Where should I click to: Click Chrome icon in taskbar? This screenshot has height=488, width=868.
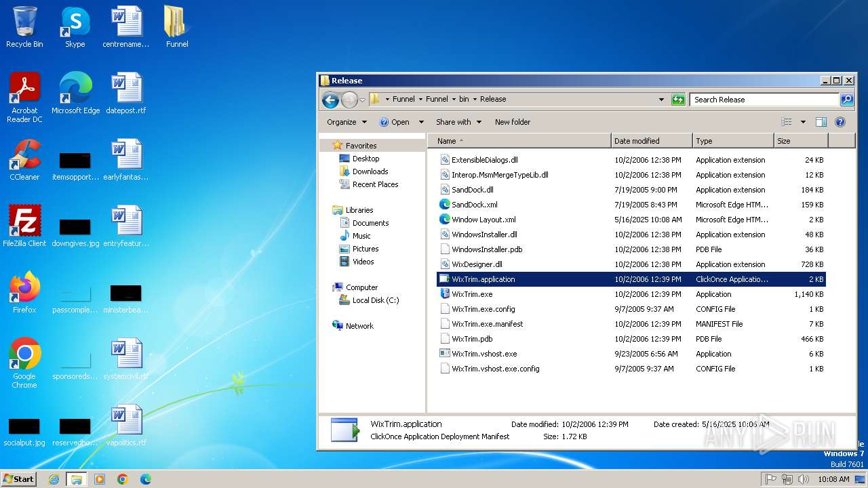[123, 479]
